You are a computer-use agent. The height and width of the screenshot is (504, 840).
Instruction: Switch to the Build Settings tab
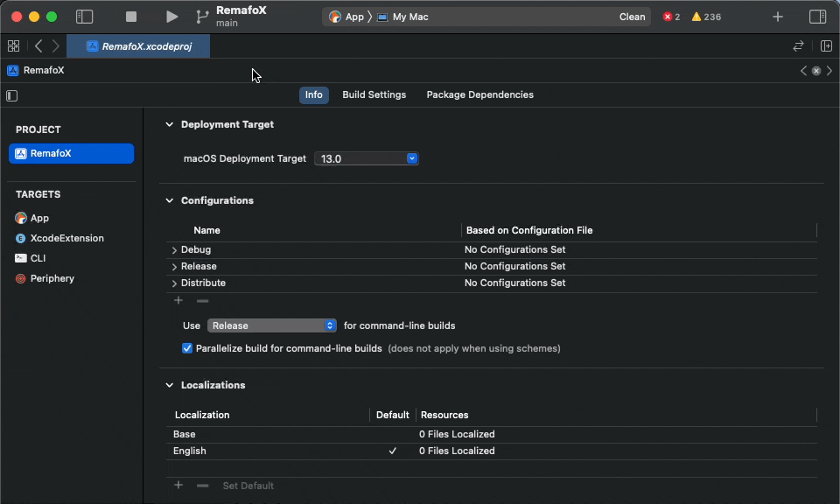[x=374, y=94]
